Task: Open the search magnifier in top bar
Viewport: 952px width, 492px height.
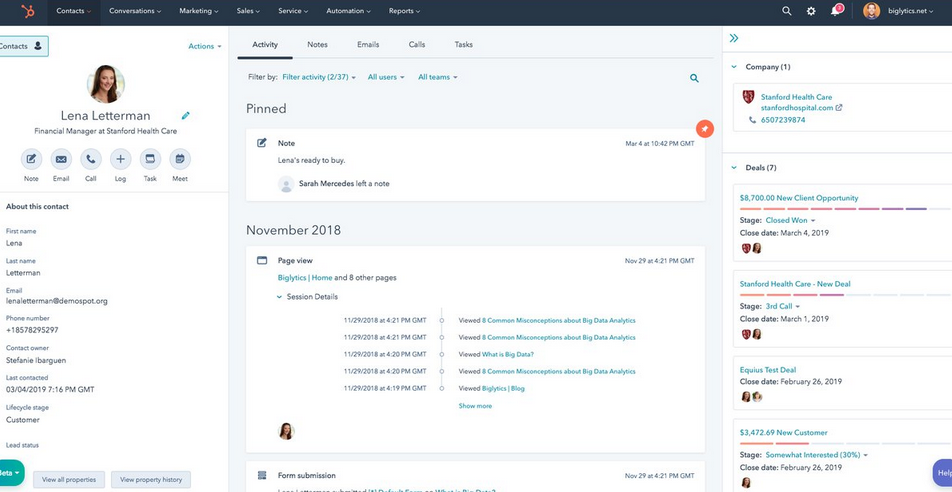Action: click(787, 11)
